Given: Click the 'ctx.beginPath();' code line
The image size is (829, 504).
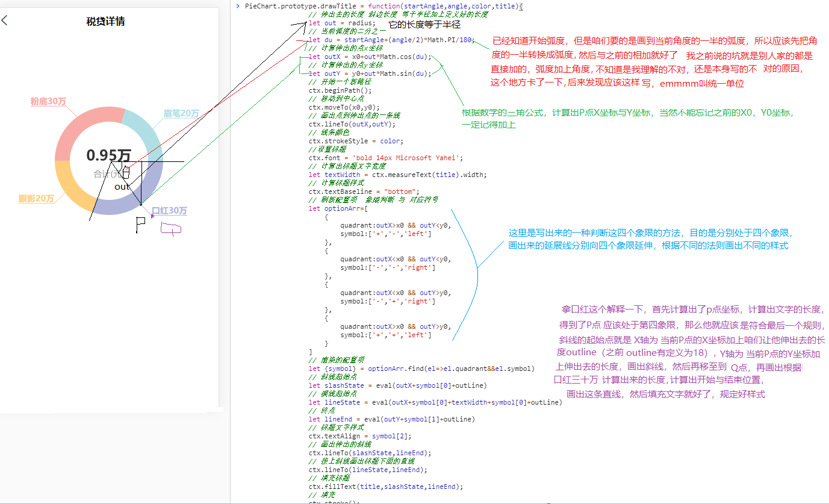Looking at the screenshot, I should point(340,90).
